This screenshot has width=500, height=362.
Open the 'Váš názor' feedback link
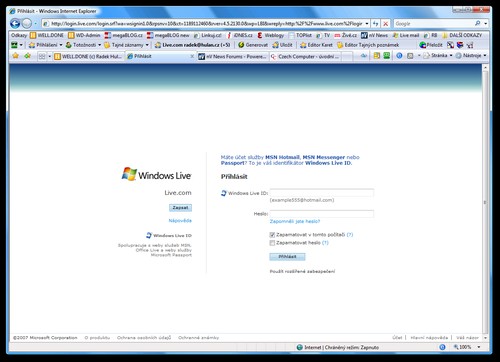point(467,338)
